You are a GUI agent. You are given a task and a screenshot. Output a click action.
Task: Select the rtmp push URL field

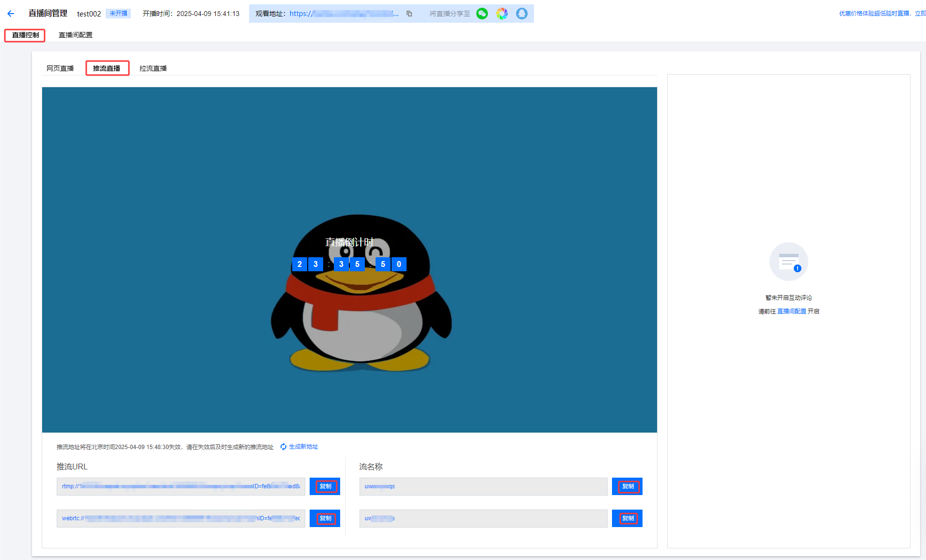tap(181, 486)
